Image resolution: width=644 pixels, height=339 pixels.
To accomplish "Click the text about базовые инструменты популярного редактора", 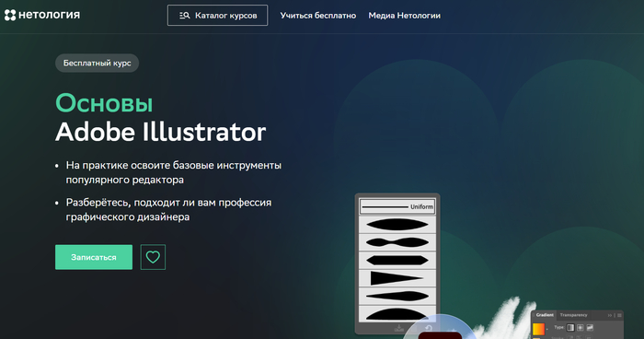I will [x=174, y=172].
